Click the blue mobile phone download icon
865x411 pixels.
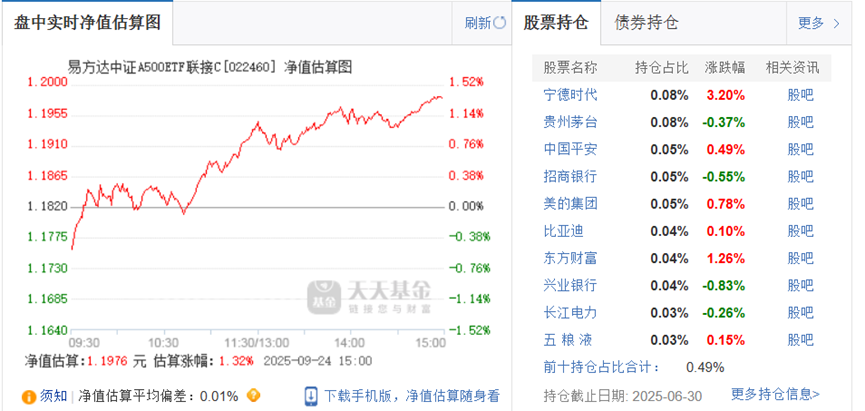[x=311, y=396]
